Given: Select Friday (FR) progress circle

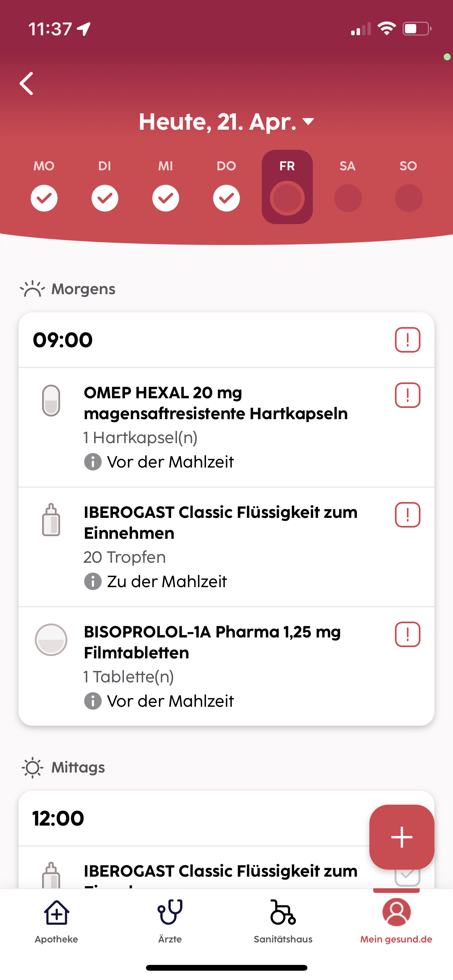Looking at the screenshot, I should [287, 198].
